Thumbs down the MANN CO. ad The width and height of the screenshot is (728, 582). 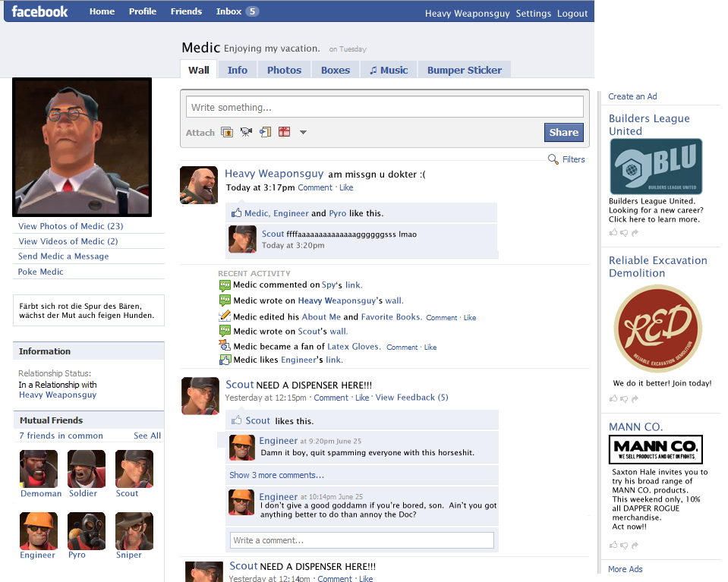tap(624, 546)
